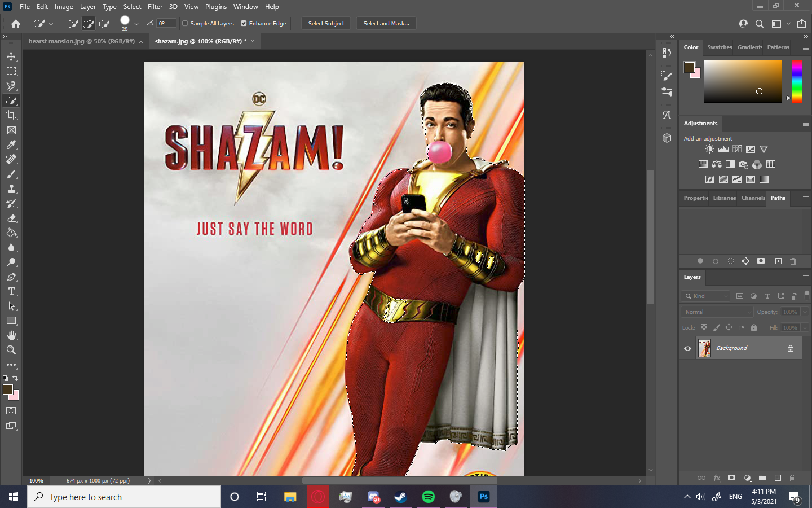Choose New selection mode
The width and height of the screenshot is (812, 508).
(73, 24)
